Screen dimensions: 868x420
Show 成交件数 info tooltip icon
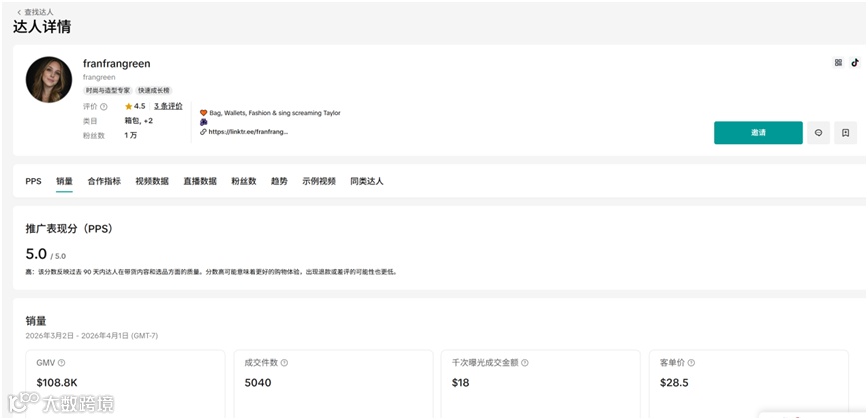[x=284, y=363]
